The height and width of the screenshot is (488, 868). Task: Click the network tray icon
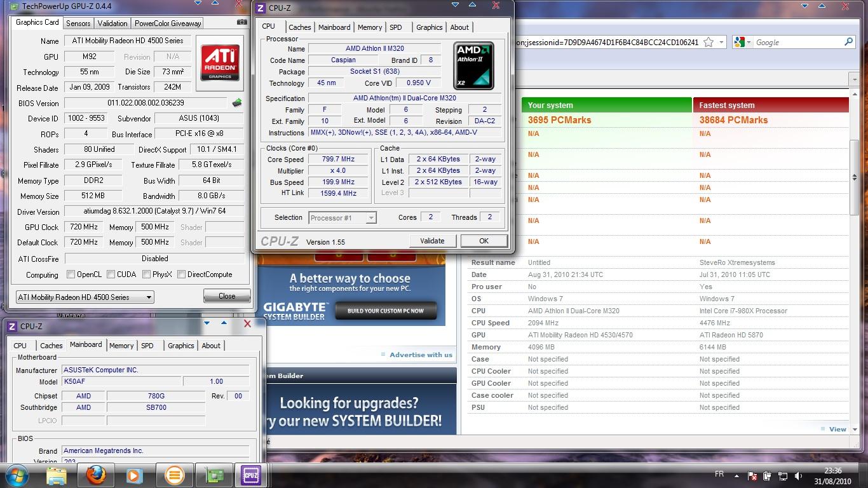point(783,475)
